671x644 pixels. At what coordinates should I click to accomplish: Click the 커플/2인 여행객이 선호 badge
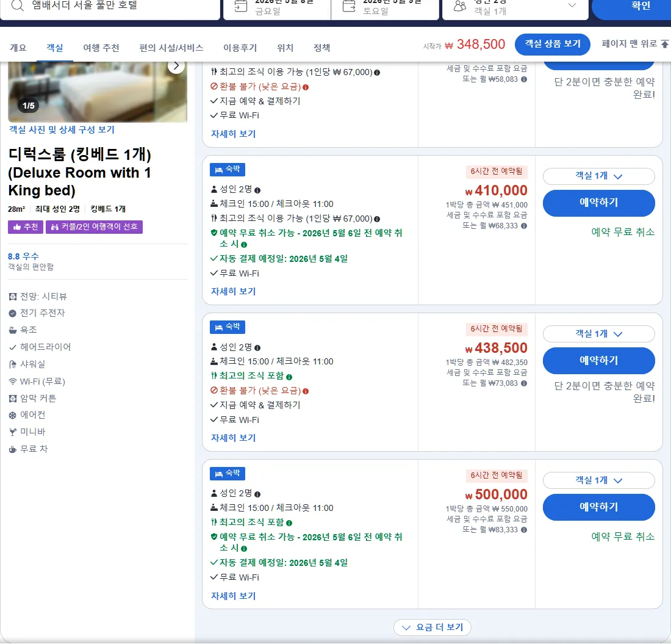point(94,226)
